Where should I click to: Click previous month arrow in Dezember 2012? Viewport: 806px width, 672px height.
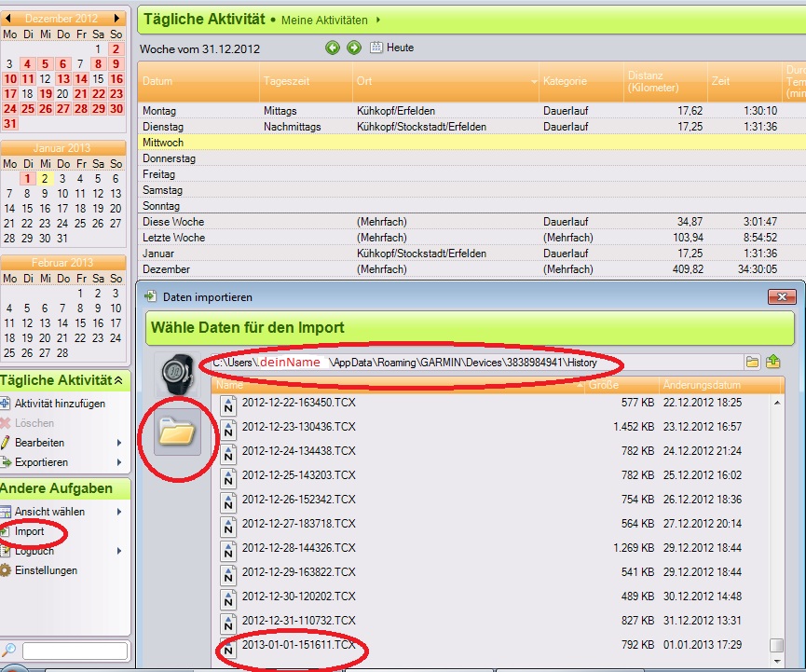tap(8, 19)
